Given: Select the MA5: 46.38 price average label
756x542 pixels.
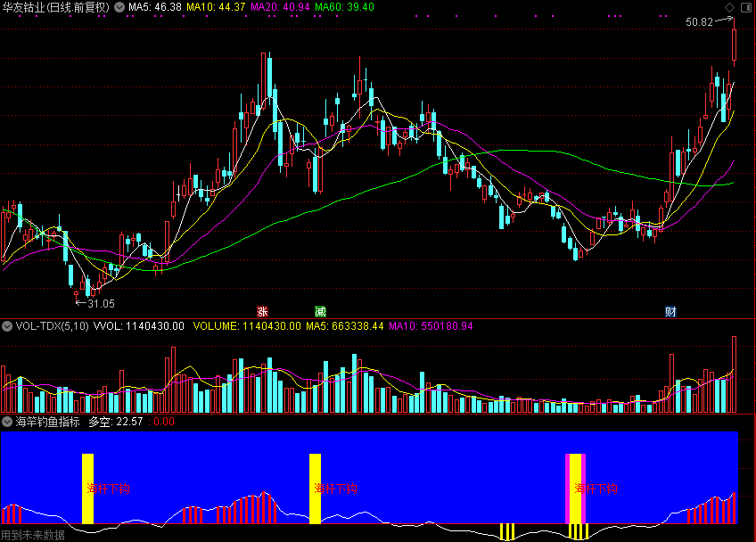Looking at the screenshot, I should click(x=155, y=7).
